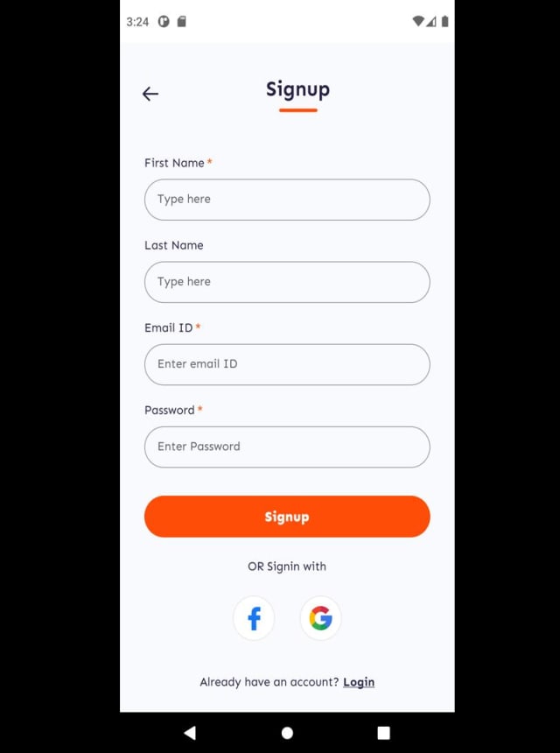Tap the circular notification icon near clock
Screen dimensions: 560x753
(x=164, y=21)
